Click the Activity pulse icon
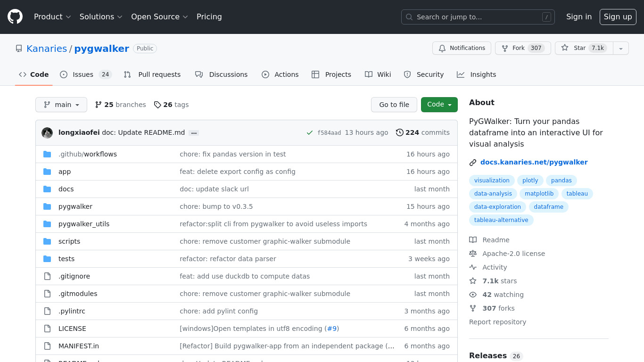The height and width of the screenshot is (362, 644). tap(473, 267)
